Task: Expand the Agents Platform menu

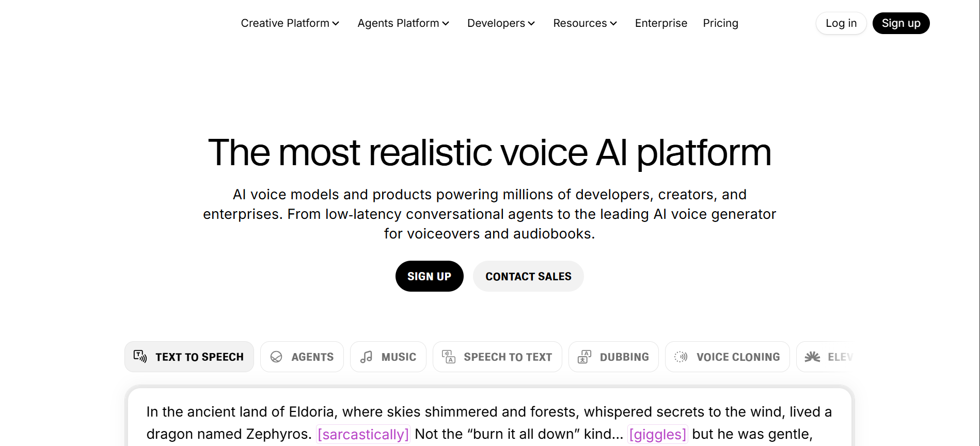Action: [403, 23]
